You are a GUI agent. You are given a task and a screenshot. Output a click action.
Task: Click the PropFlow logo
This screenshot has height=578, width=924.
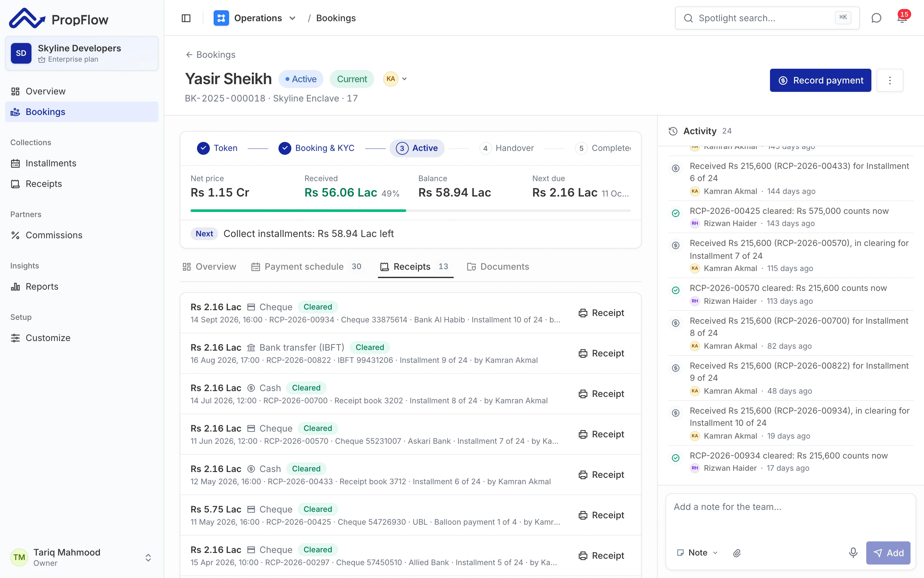(x=59, y=18)
